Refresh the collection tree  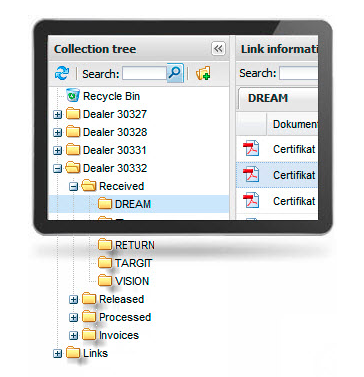(x=62, y=73)
